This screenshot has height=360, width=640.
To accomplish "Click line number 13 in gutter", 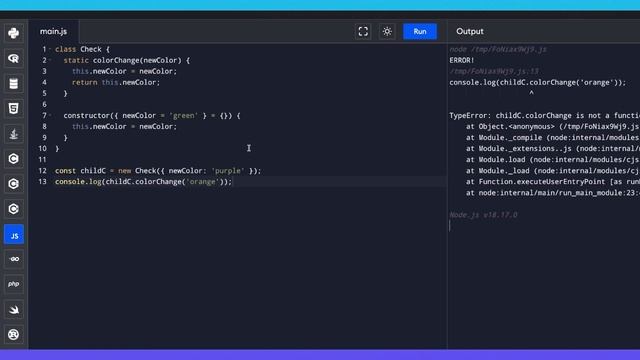I will pyautogui.click(x=42, y=182).
